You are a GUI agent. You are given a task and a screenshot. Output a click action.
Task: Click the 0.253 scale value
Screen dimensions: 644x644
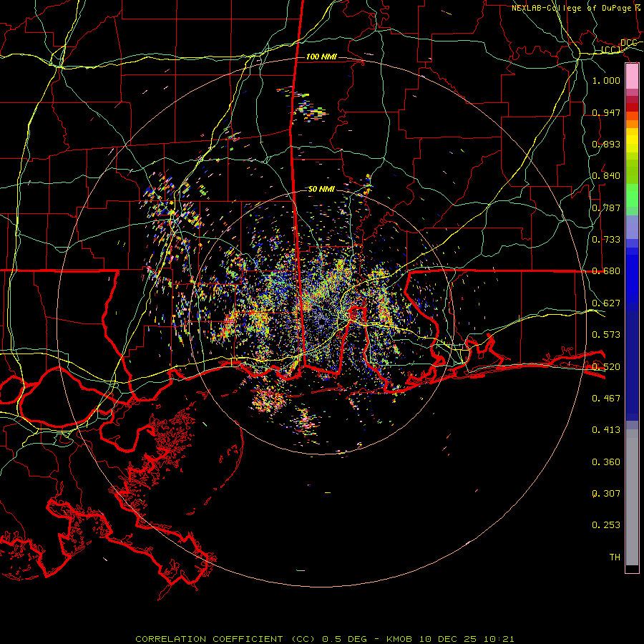606,525
